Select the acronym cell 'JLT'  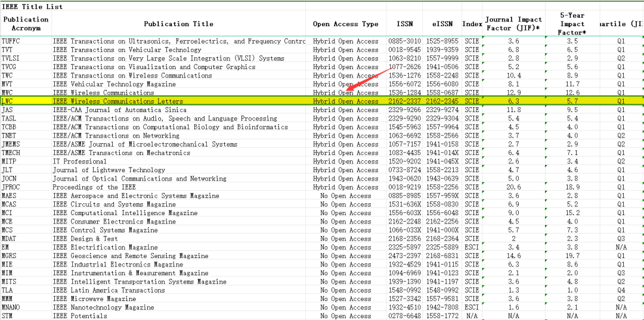click(26, 170)
